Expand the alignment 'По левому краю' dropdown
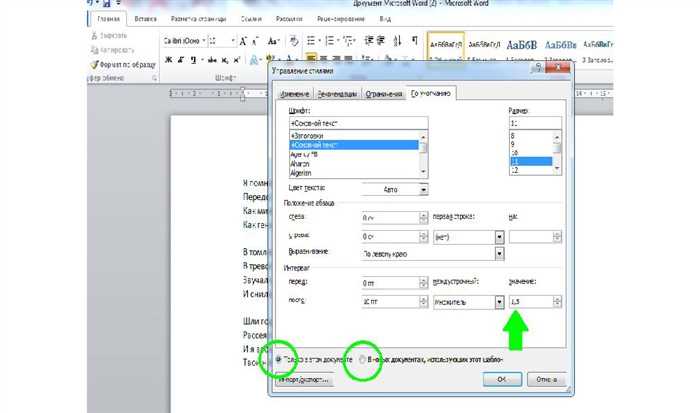 tap(499, 254)
